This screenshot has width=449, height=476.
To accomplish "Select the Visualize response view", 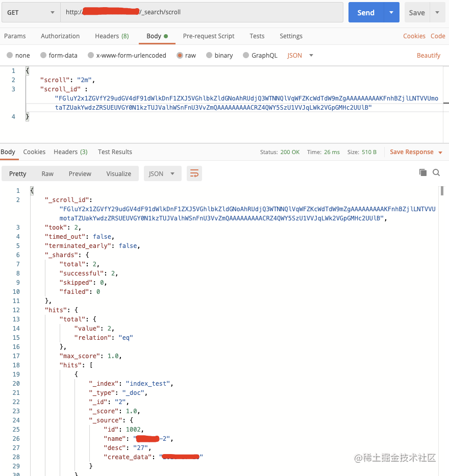I will tap(119, 173).
